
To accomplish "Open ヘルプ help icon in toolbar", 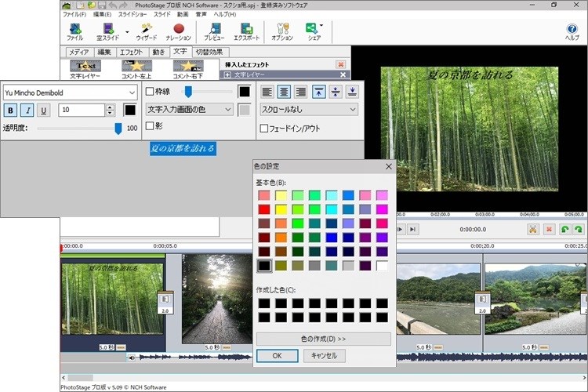I will click(572, 32).
